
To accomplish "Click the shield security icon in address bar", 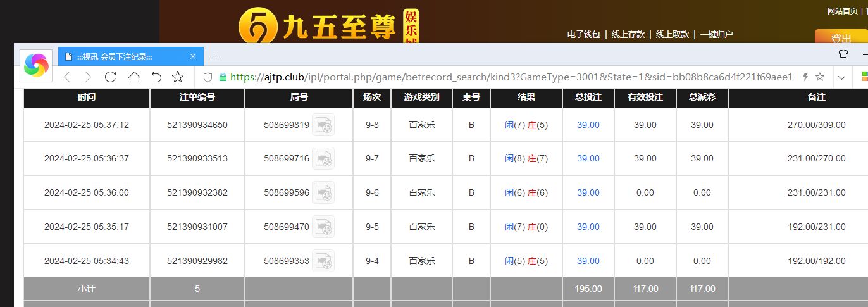I will (x=208, y=77).
